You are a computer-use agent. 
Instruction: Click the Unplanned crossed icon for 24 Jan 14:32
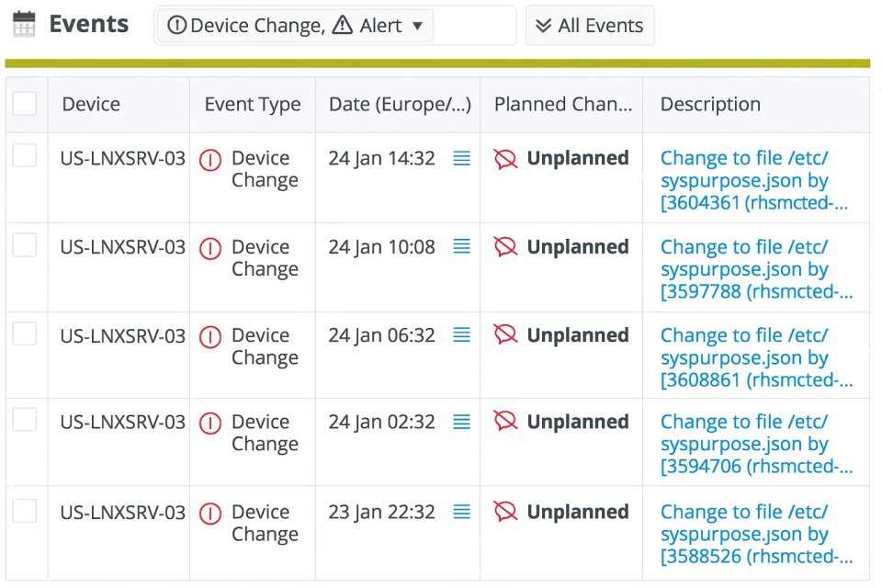point(505,159)
